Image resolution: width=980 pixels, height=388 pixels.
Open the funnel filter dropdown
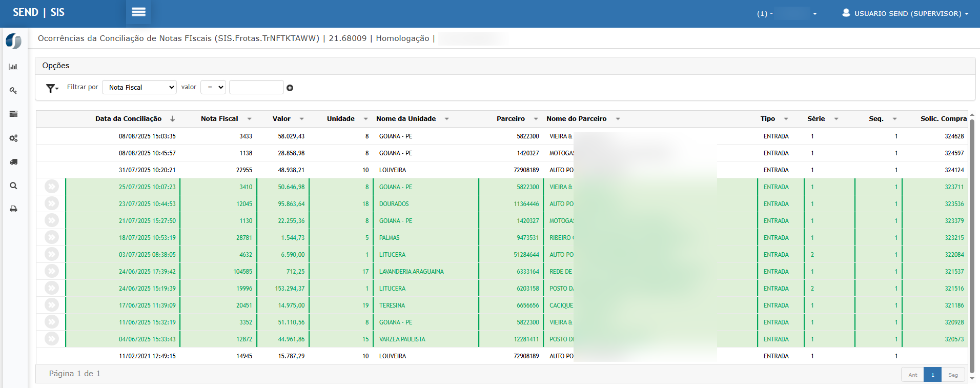tap(52, 88)
